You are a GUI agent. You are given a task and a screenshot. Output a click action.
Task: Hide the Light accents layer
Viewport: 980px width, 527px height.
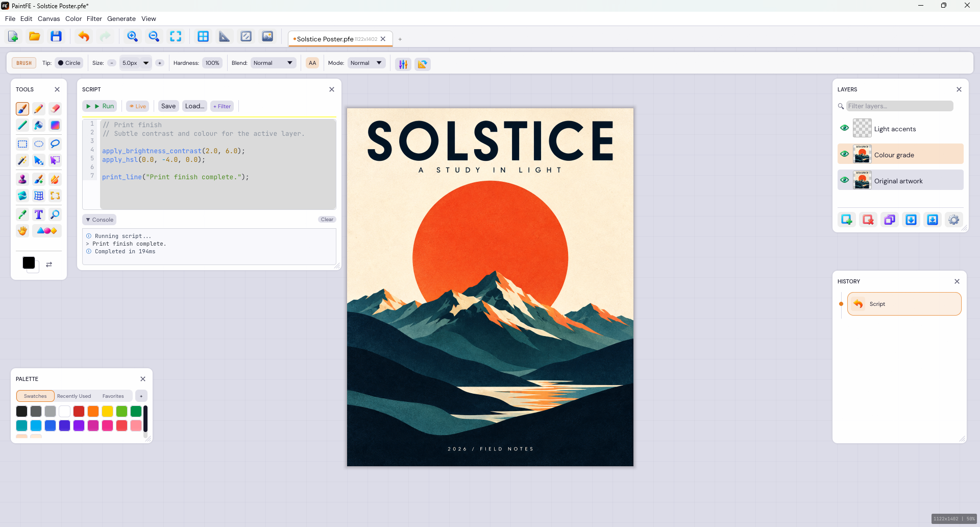[845, 128]
